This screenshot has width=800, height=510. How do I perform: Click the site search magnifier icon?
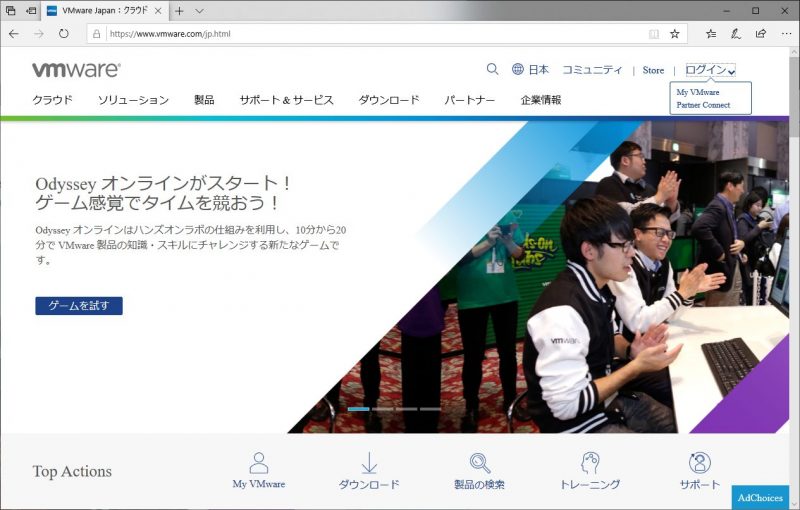click(492, 69)
